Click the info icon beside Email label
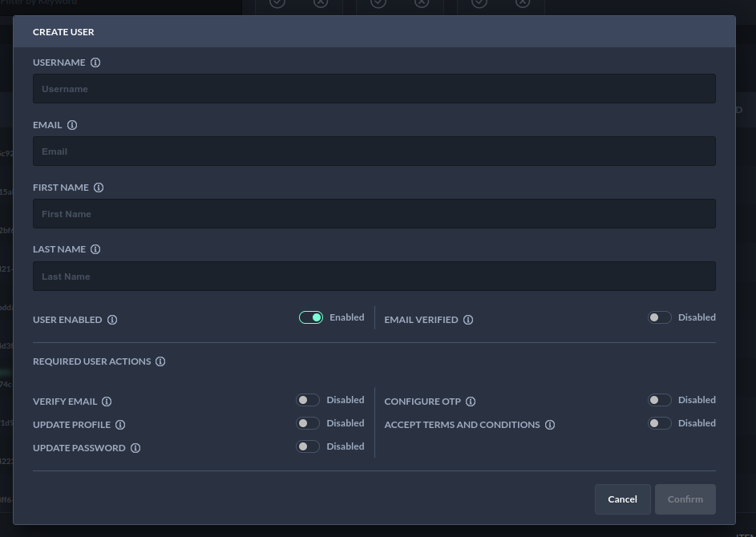The image size is (756, 537). (72, 125)
